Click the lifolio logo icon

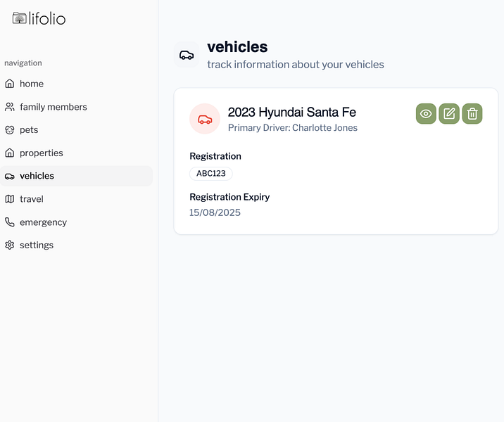[x=20, y=18]
